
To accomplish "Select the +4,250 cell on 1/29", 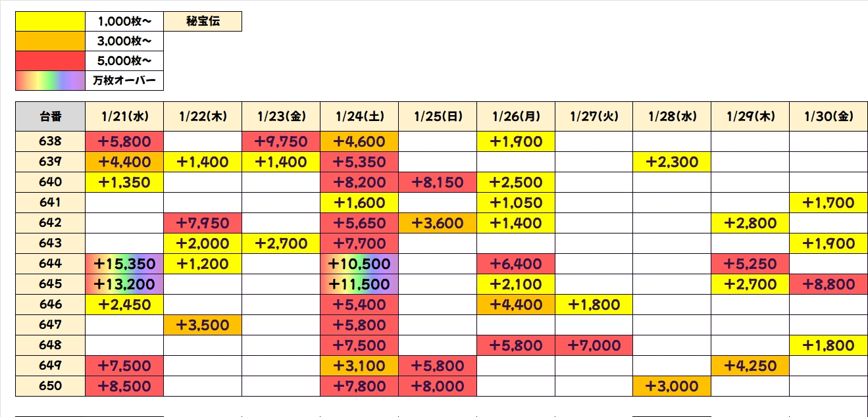I will [750, 366].
